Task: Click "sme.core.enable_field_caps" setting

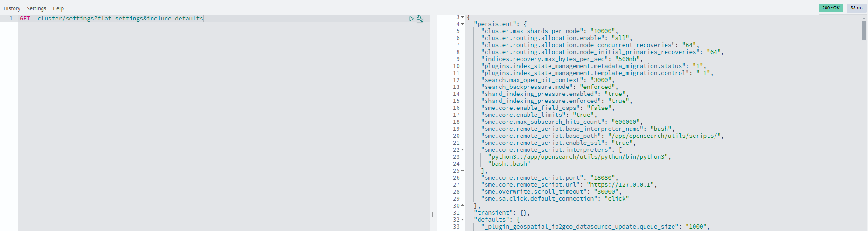Action: click(x=548, y=108)
